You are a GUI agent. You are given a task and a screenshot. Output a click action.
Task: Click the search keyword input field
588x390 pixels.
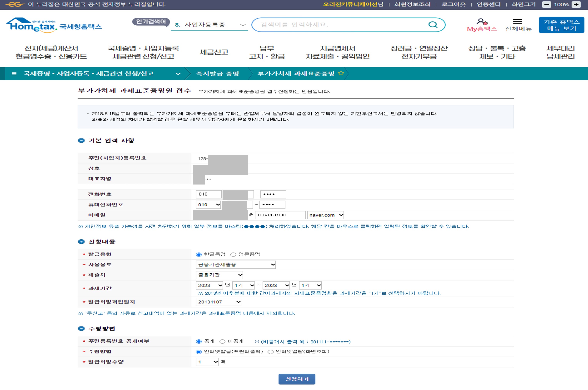click(x=341, y=25)
